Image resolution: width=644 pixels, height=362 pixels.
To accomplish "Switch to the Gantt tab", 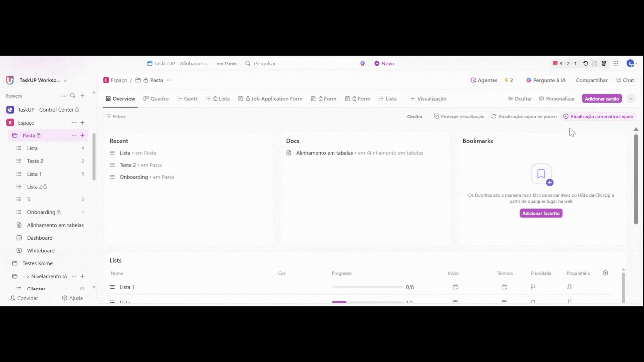I will [187, 99].
